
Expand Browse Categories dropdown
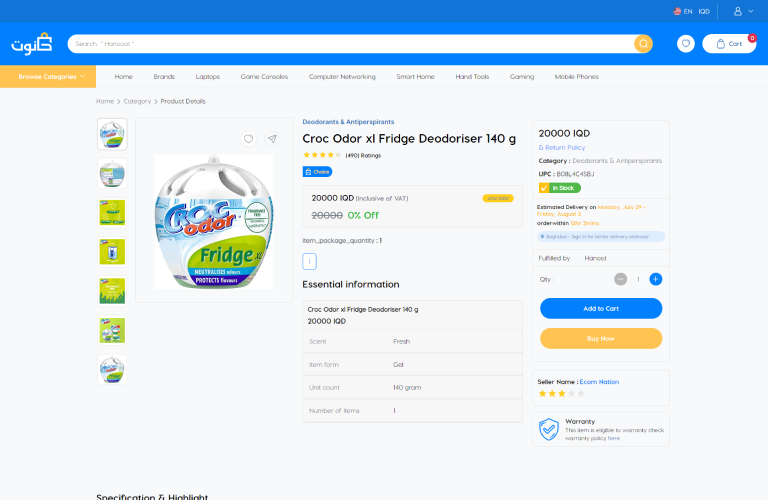[x=48, y=76]
